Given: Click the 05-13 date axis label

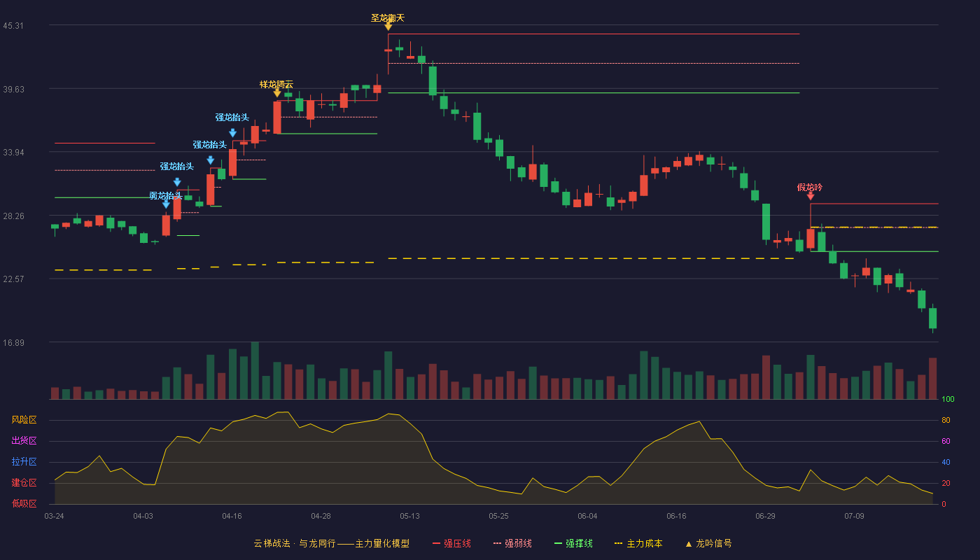Looking at the screenshot, I should [409, 516].
